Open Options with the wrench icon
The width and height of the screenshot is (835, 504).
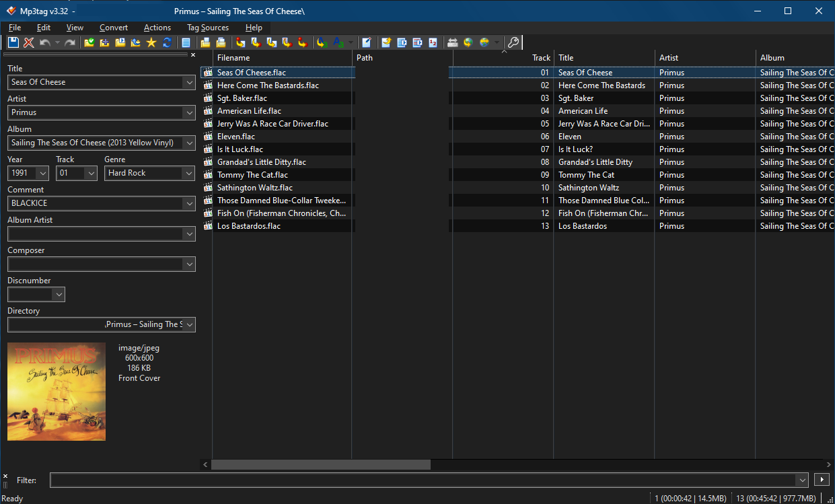[x=513, y=42]
